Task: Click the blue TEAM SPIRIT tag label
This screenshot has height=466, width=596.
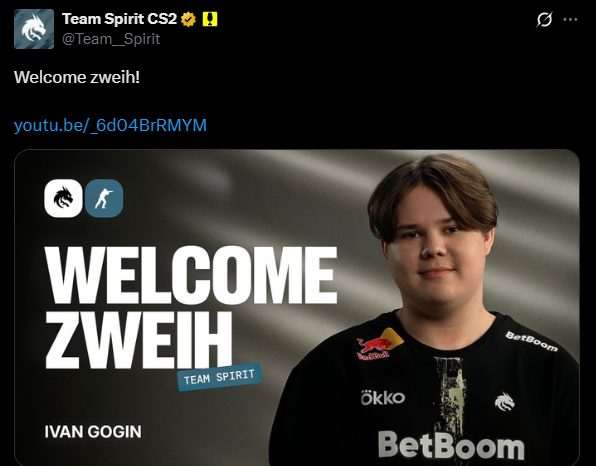Action: (219, 377)
